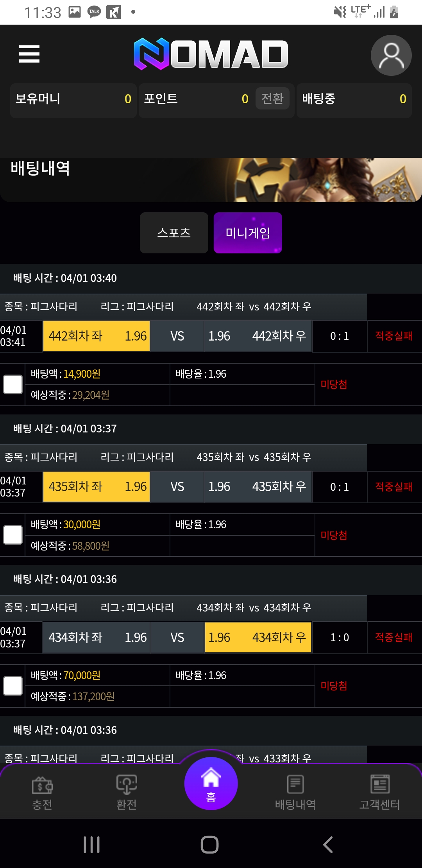Image resolution: width=422 pixels, height=868 pixels.
Task: Tap the Android back navigation button
Action: tap(328, 845)
